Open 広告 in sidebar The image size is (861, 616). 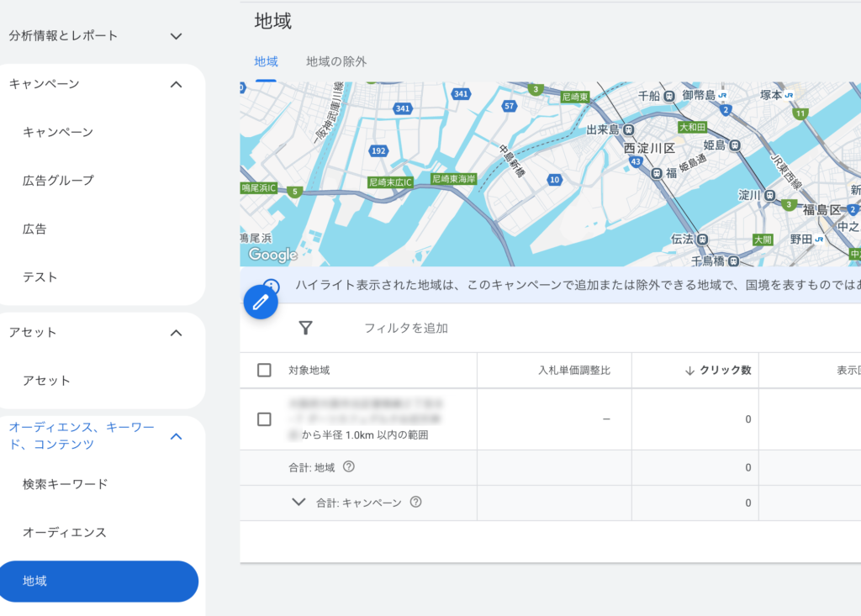coord(34,229)
